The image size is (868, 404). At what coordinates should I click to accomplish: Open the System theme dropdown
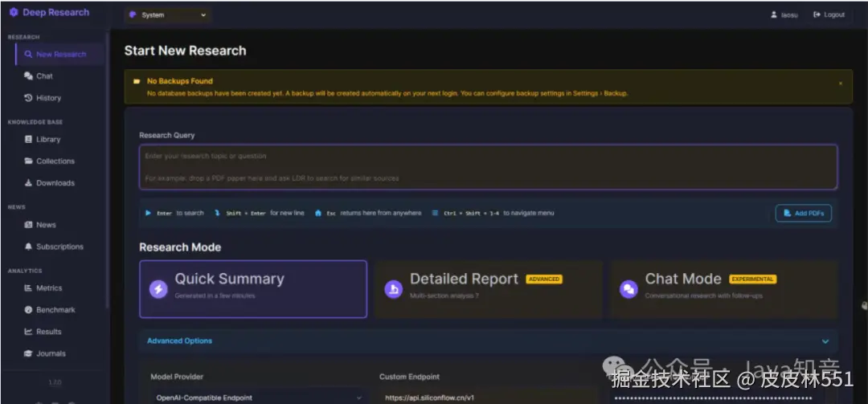click(168, 15)
